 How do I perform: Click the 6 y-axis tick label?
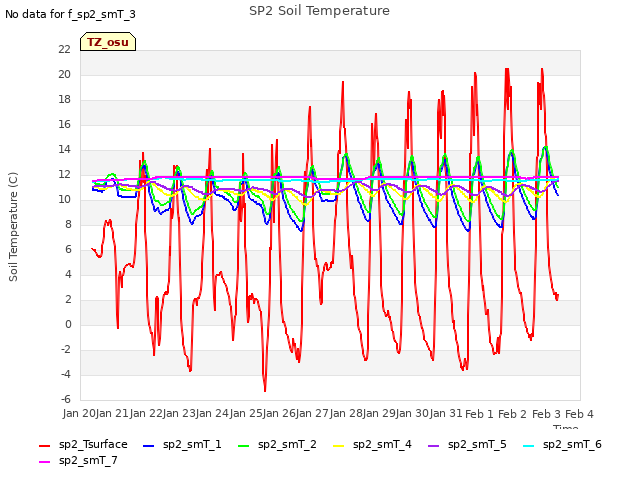pos(68,249)
